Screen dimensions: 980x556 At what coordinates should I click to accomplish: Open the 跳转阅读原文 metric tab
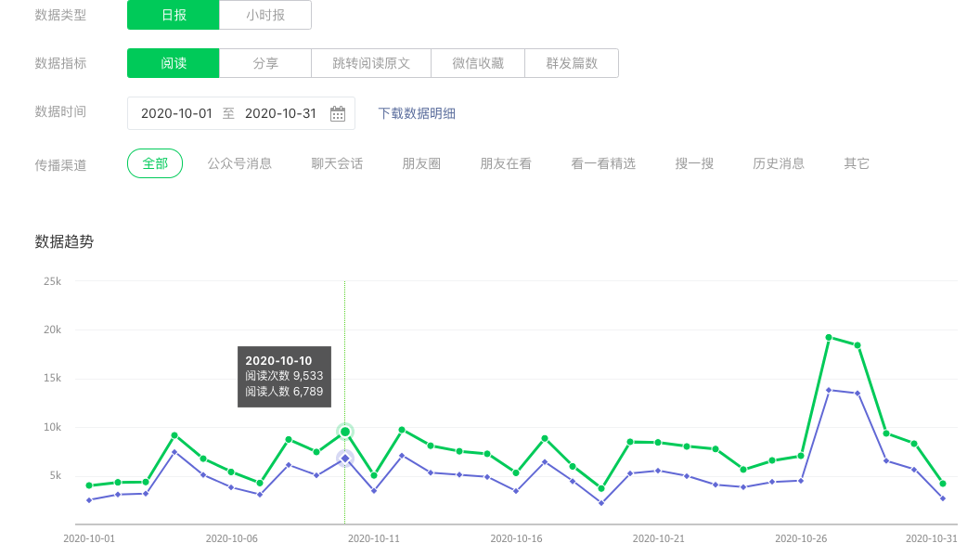(x=371, y=63)
